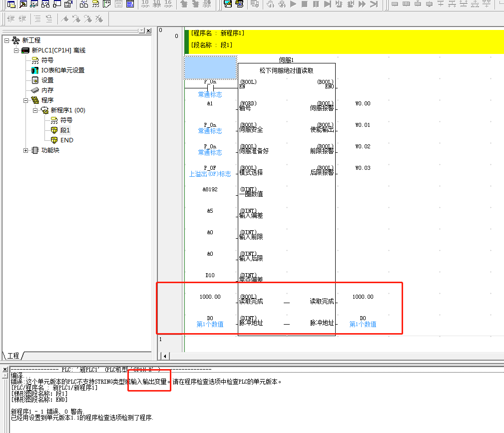Viewport: 504px width, 433px height.
Task: Open 设置 under 新PLC1
Action: [47, 80]
